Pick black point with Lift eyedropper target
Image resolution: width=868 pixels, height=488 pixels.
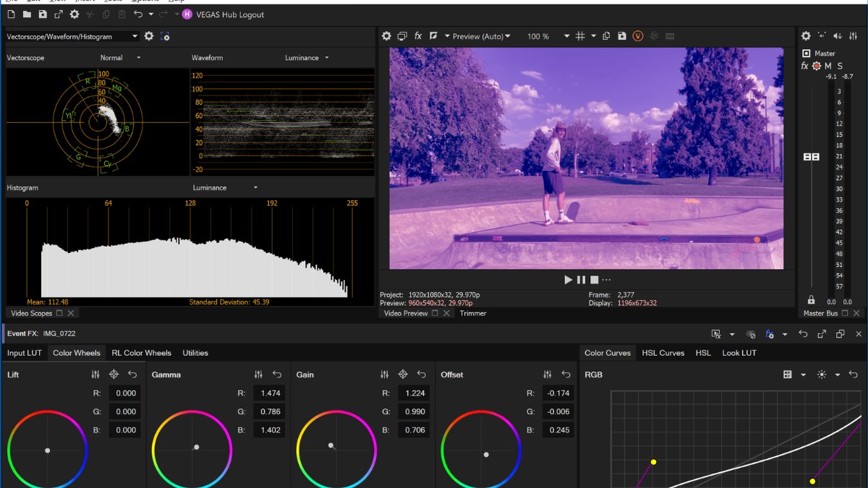tap(114, 374)
